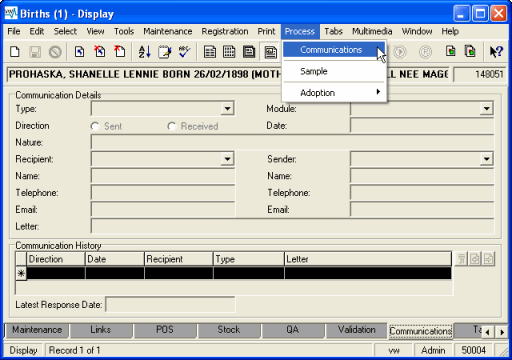Switch to the Validation tab
The height and width of the screenshot is (360, 512).
click(356, 330)
